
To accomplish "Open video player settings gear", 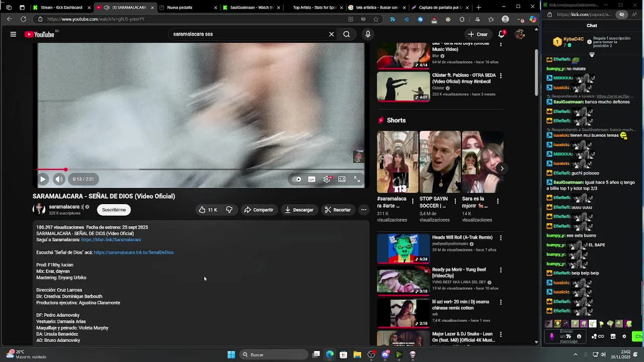I will click(x=327, y=179).
